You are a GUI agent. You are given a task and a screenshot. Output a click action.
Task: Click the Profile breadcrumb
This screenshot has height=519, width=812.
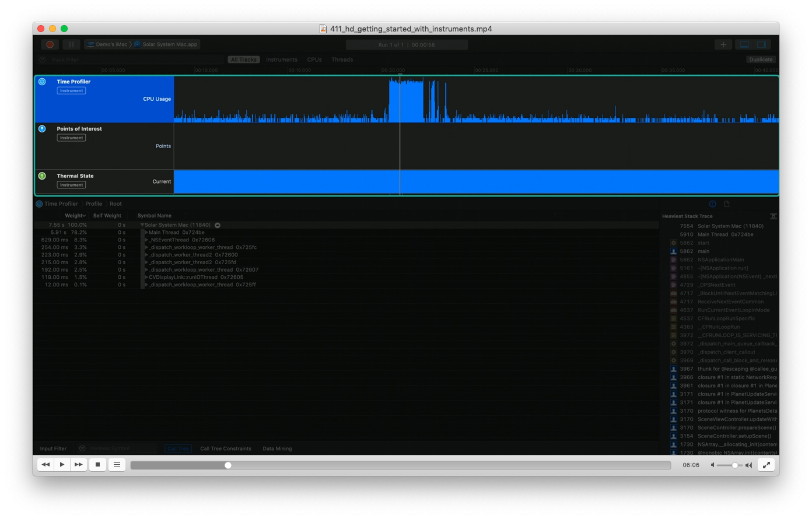(x=93, y=204)
